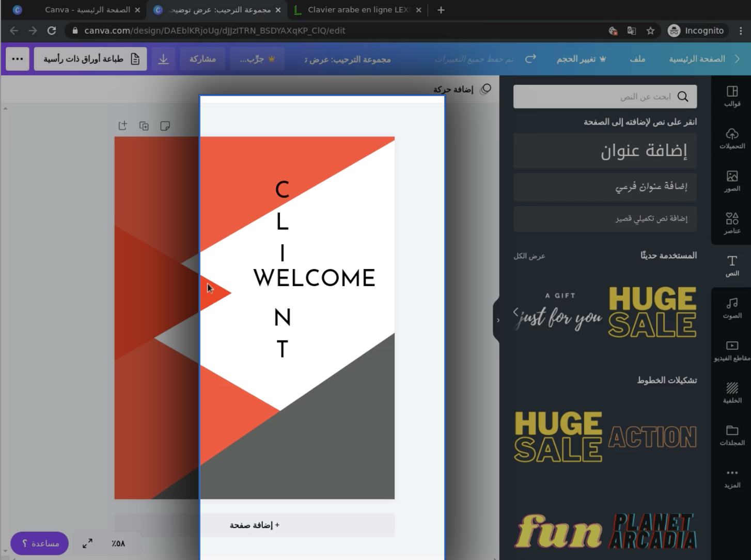Open the Uploads (التحميلات) sidebar panel
751x560 pixels.
[x=732, y=139]
